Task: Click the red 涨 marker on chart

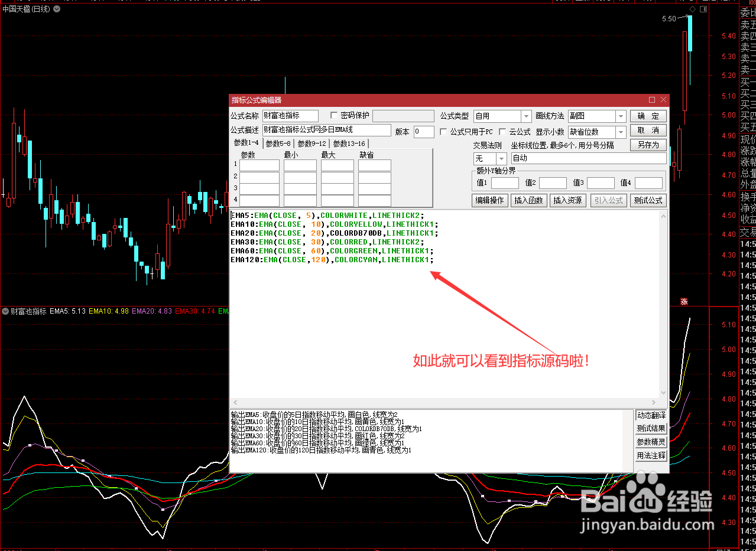Action: click(x=684, y=302)
